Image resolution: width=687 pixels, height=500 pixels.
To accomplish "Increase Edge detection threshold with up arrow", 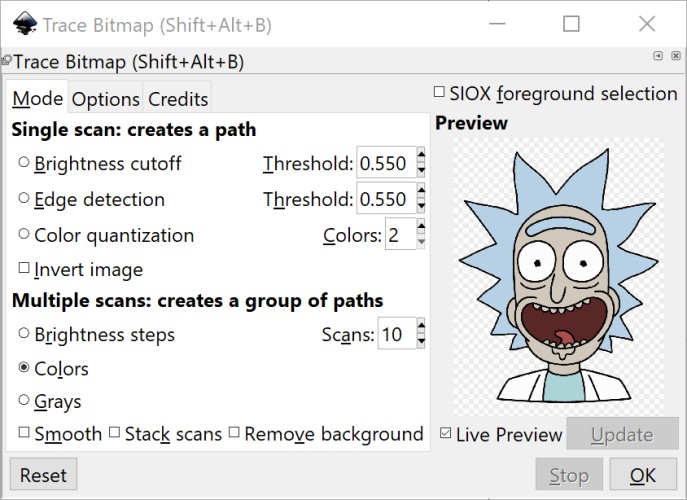I will [421, 190].
